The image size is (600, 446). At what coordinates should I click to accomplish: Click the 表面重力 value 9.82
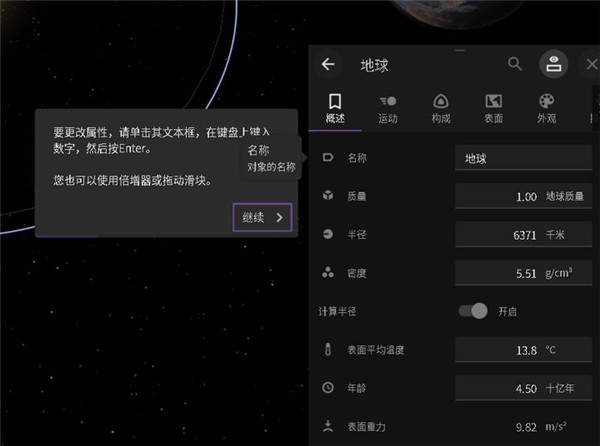pyautogui.click(x=526, y=427)
